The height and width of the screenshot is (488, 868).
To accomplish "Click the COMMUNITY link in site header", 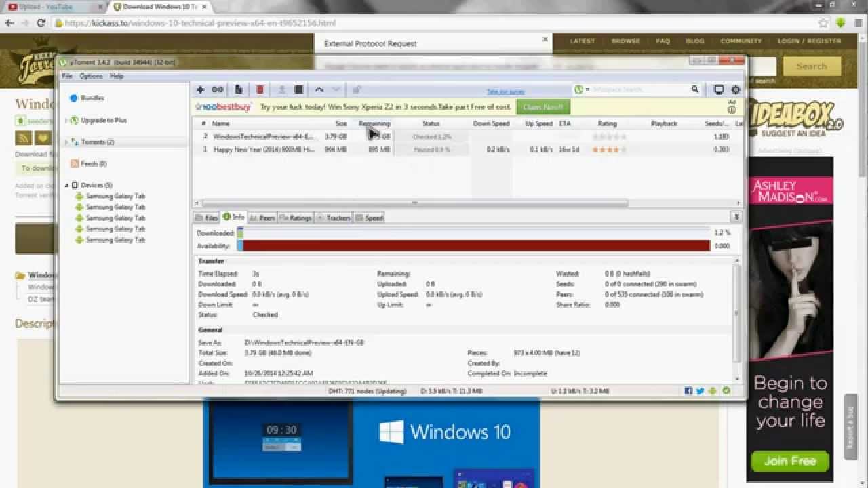I will [741, 41].
